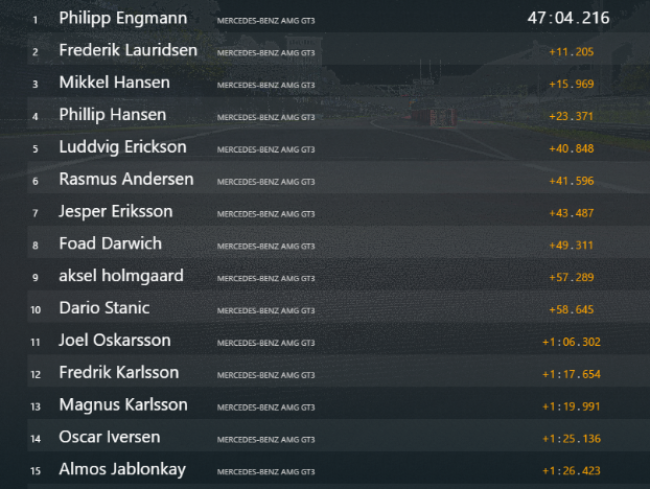Click the +1:06.302 gap time
This screenshot has height=489, width=650.
point(571,342)
